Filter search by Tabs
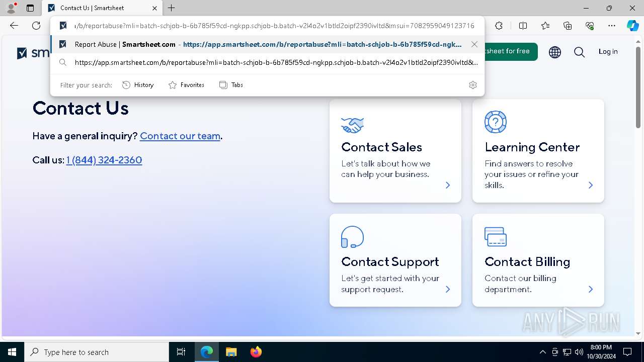 pos(231,85)
